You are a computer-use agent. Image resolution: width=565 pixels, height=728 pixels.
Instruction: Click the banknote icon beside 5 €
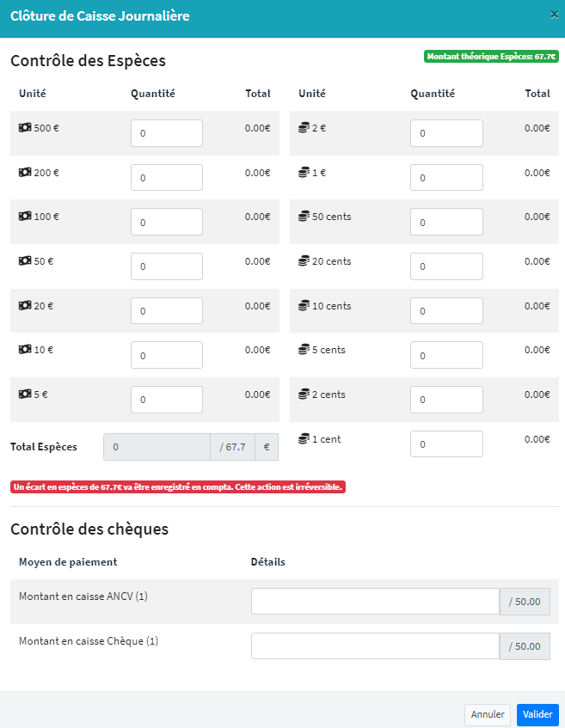pyautogui.click(x=25, y=395)
